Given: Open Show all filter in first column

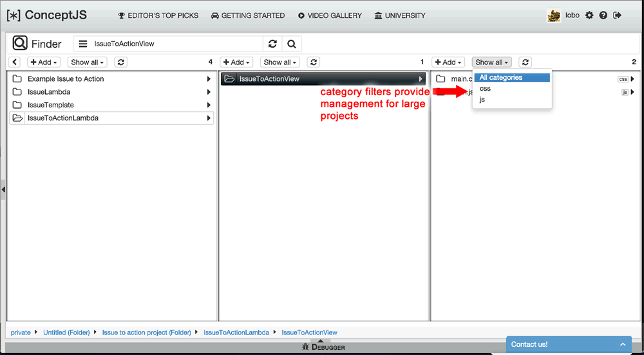Looking at the screenshot, I should coord(87,62).
